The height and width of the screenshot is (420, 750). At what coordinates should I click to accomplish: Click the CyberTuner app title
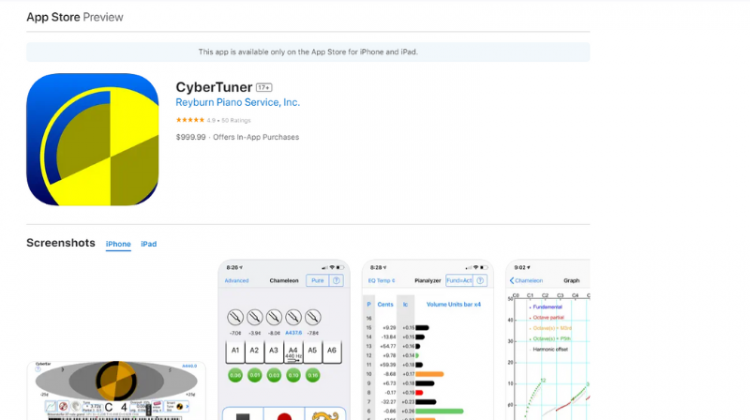(214, 87)
